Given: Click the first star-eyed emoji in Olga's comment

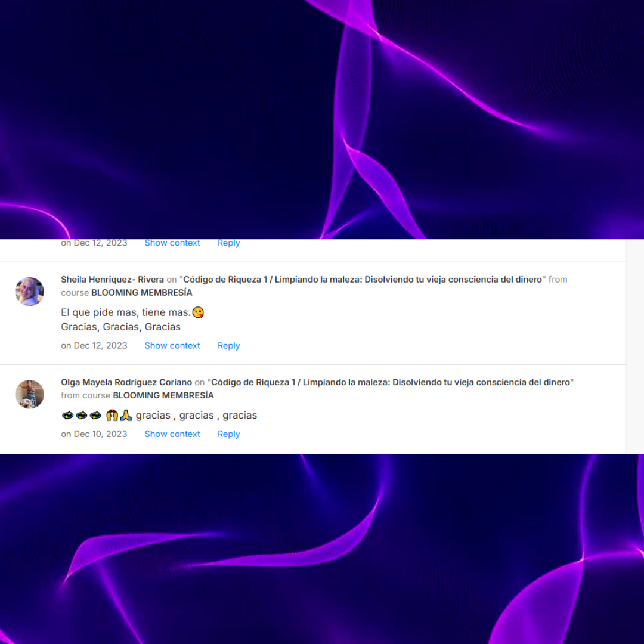Looking at the screenshot, I should pos(67,415).
